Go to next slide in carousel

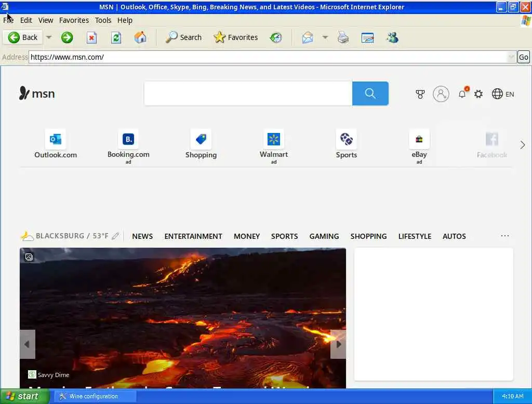tap(338, 344)
